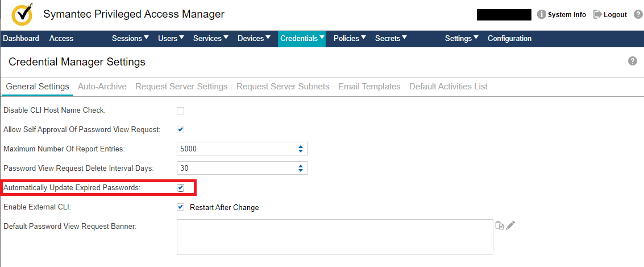Expand the Sessions menu
This screenshot has height=267, width=644.
click(130, 38)
